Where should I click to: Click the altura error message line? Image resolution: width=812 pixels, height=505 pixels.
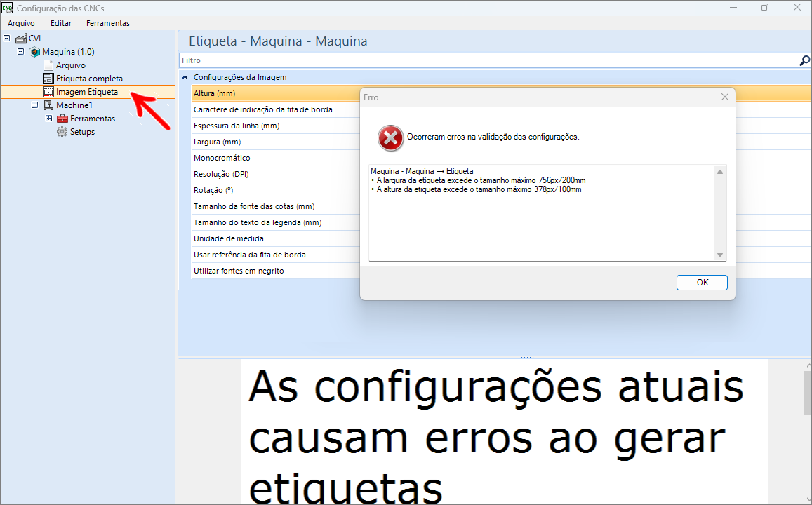pos(477,190)
